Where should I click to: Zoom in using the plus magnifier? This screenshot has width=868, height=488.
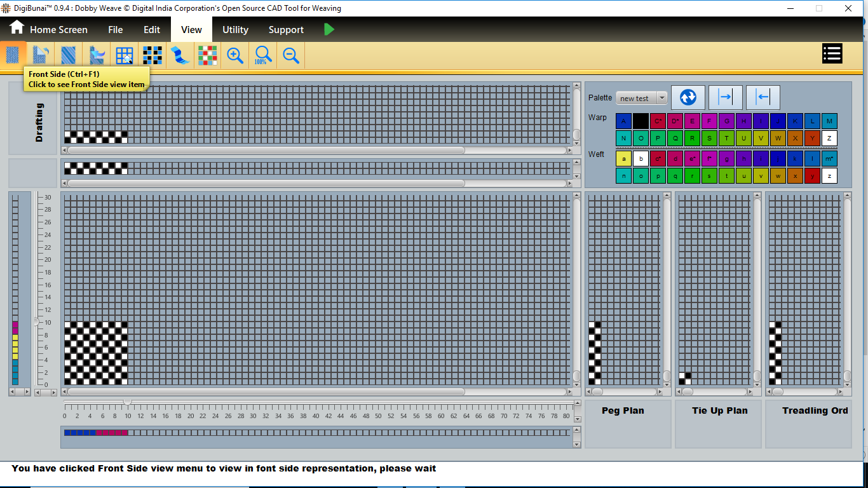click(x=235, y=55)
